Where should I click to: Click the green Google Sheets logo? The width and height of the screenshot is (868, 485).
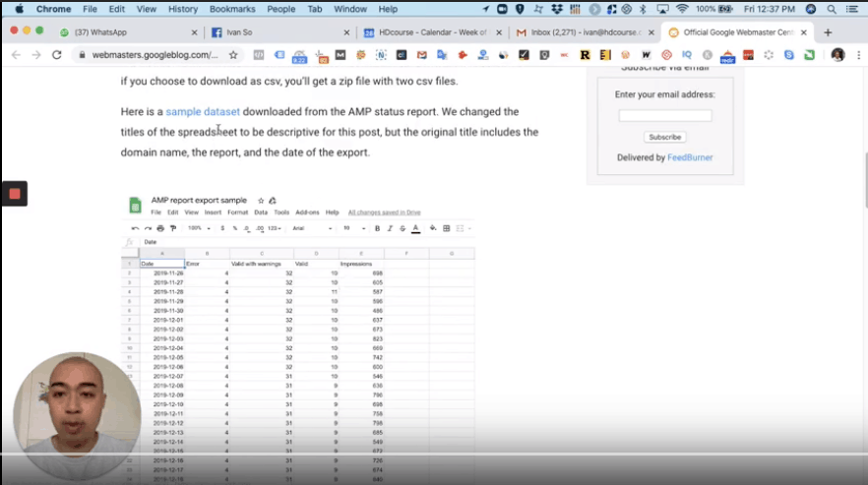click(136, 205)
